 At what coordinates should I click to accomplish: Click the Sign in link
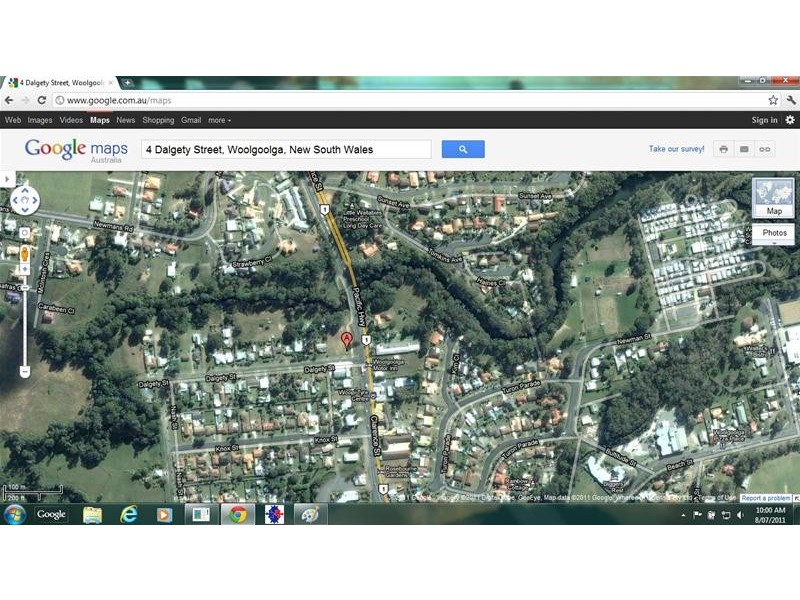(x=764, y=120)
